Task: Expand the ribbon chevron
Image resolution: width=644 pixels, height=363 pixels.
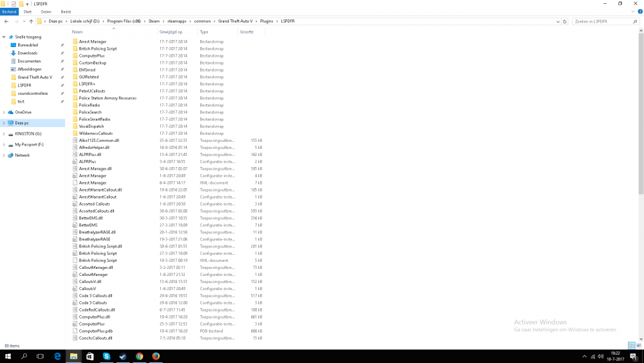Action: [633, 12]
